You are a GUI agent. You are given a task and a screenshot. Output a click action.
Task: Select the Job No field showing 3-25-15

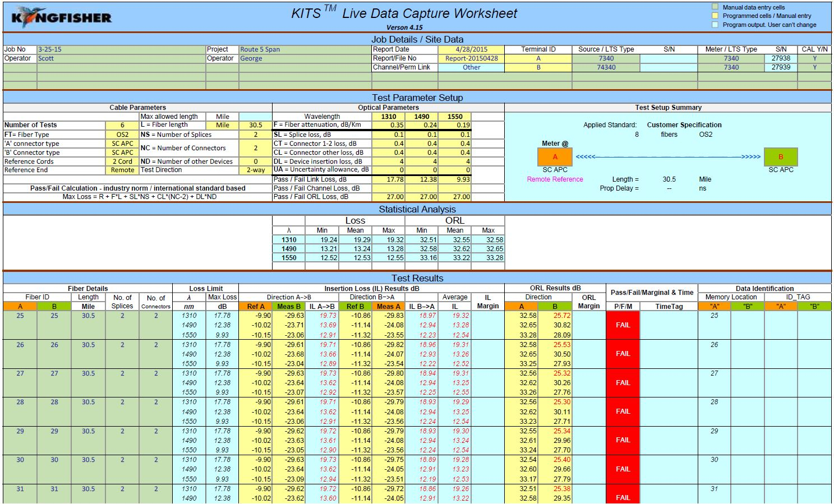(121, 49)
